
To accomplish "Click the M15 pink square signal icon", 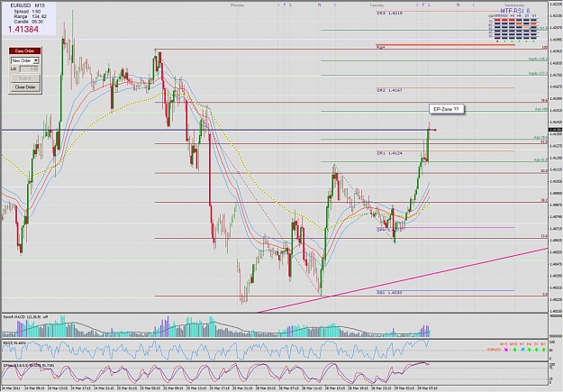I will coord(506,350).
